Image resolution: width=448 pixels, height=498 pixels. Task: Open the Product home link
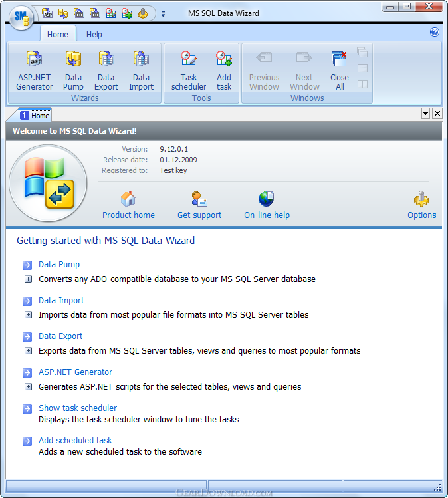click(x=128, y=215)
